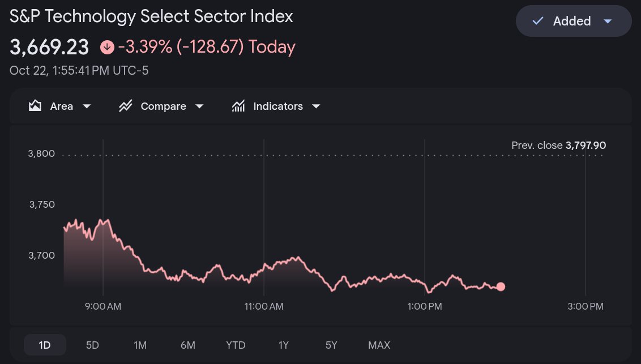Switch to the 6M time range
The width and height of the screenshot is (641, 364).
[188, 345]
